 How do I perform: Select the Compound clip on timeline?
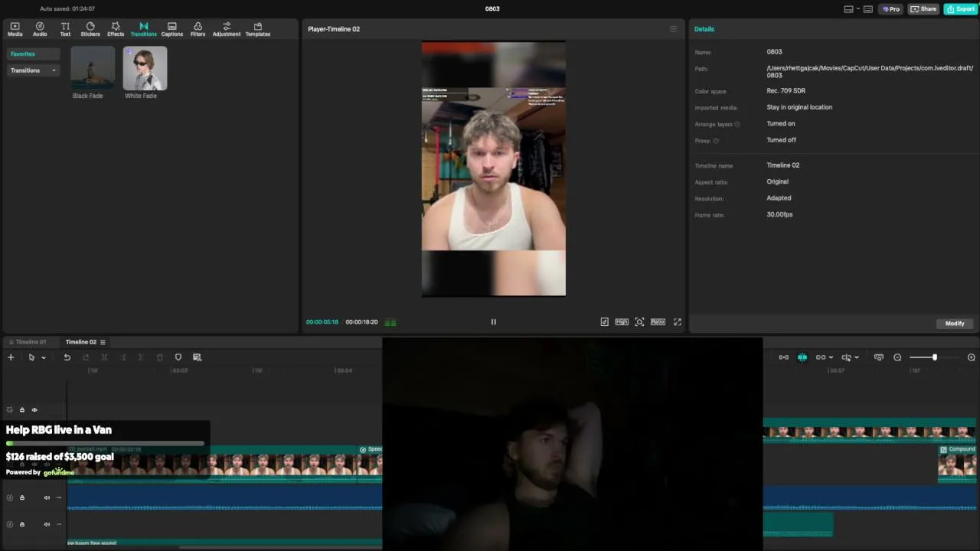(957, 463)
